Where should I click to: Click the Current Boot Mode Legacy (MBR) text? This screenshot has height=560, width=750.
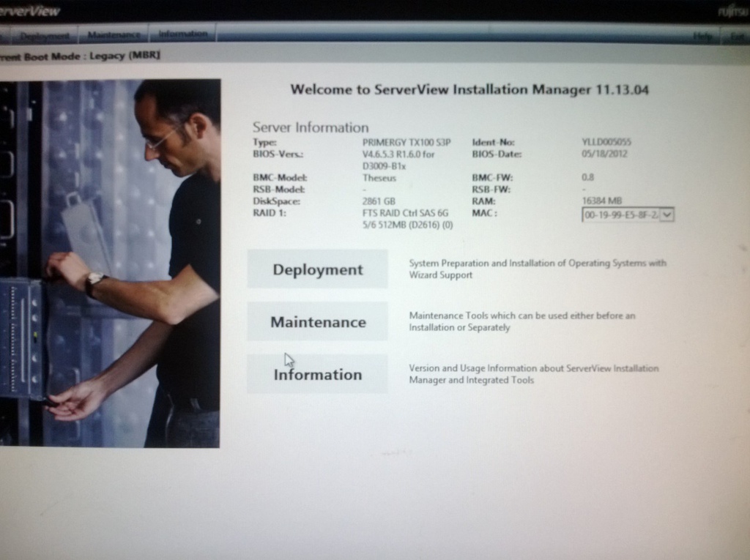[80, 56]
